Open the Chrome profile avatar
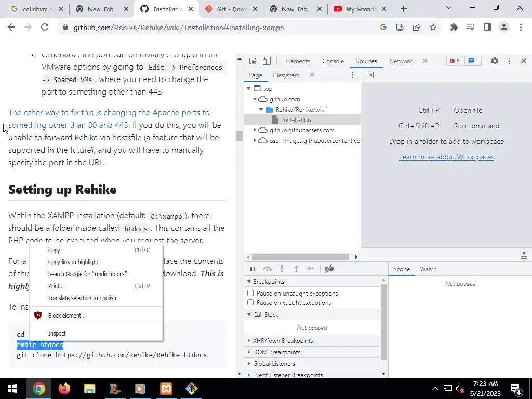Image resolution: width=532 pixels, height=399 pixels. 504,28
